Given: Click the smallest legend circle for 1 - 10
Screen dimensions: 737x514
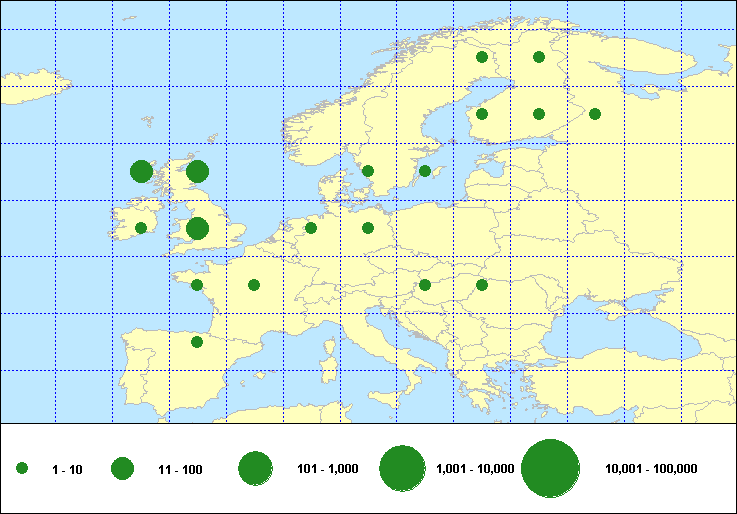Looking at the screenshot, I should (22, 468).
